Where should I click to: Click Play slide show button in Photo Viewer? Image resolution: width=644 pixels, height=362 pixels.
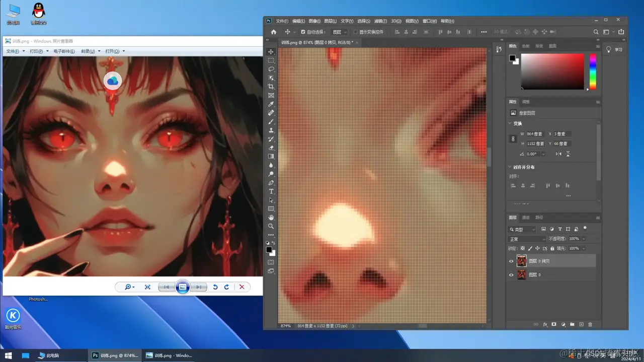[x=182, y=287]
